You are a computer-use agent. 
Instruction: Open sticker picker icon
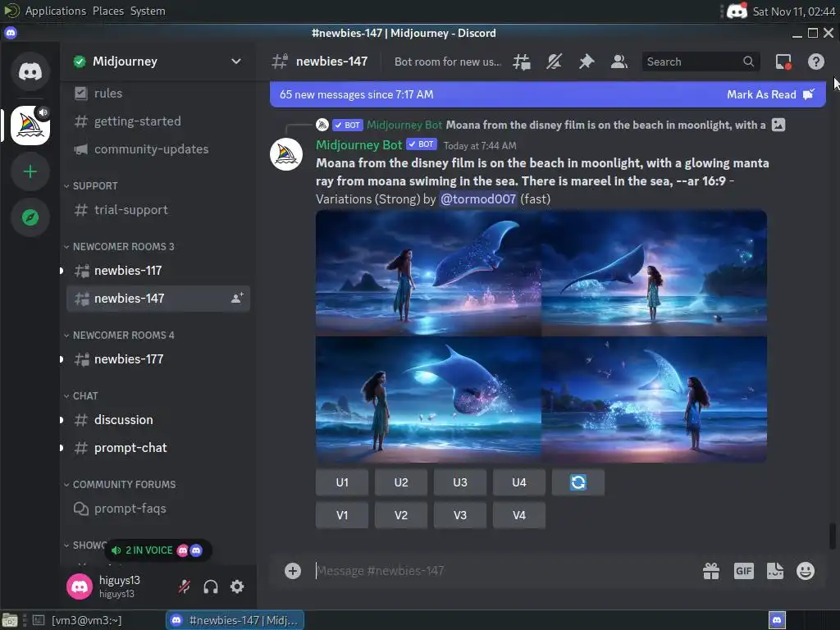(x=774, y=571)
